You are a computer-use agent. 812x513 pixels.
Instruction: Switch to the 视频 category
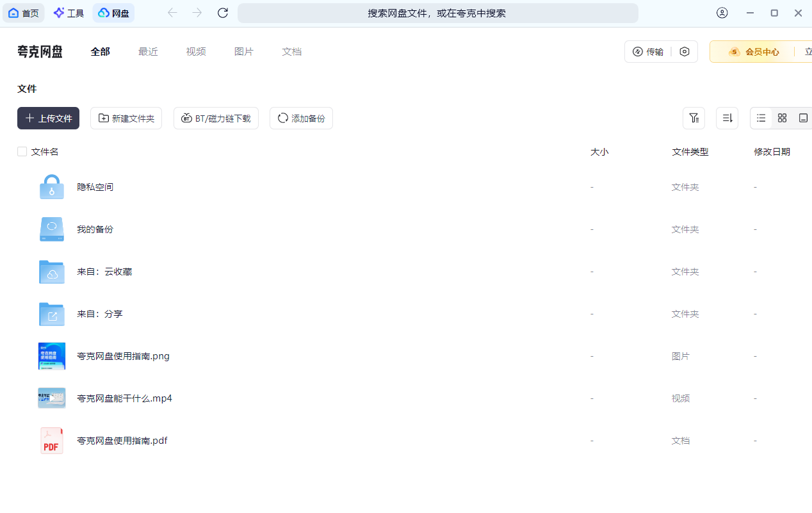coord(196,52)
